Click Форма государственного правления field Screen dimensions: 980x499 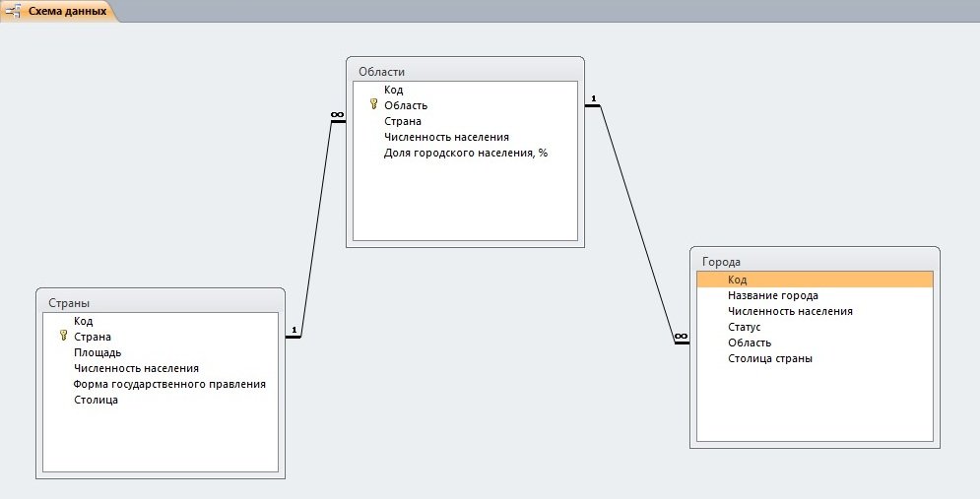point(169,384)
